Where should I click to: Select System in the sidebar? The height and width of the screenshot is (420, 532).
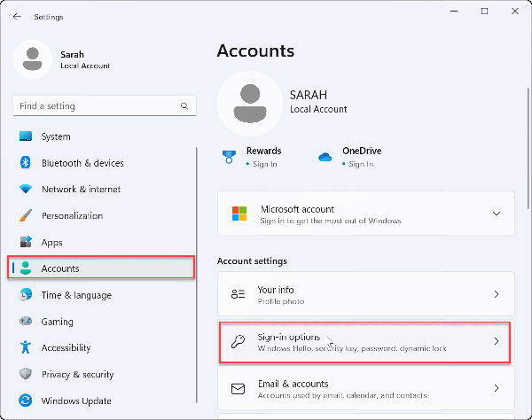(x=56, y=136)
